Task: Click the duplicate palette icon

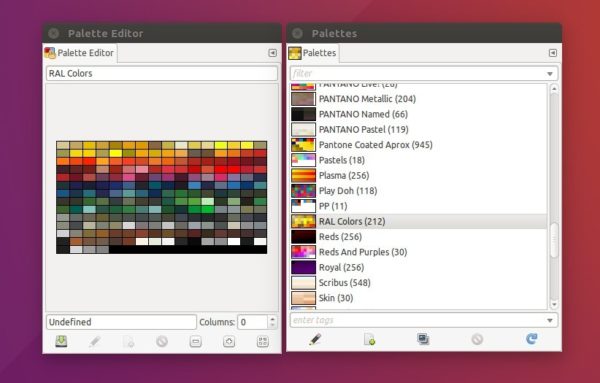Action: [x=423, y=339]
